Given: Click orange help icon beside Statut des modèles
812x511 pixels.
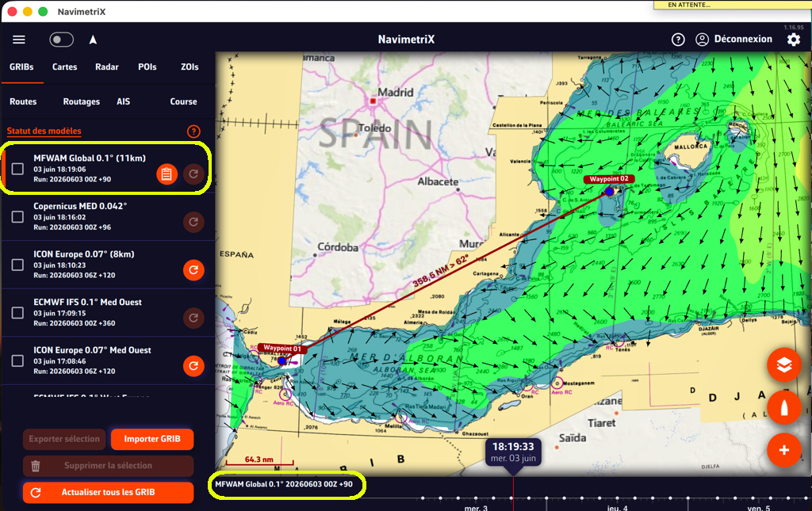Looking at the screenshot, I should coord(193,132).
